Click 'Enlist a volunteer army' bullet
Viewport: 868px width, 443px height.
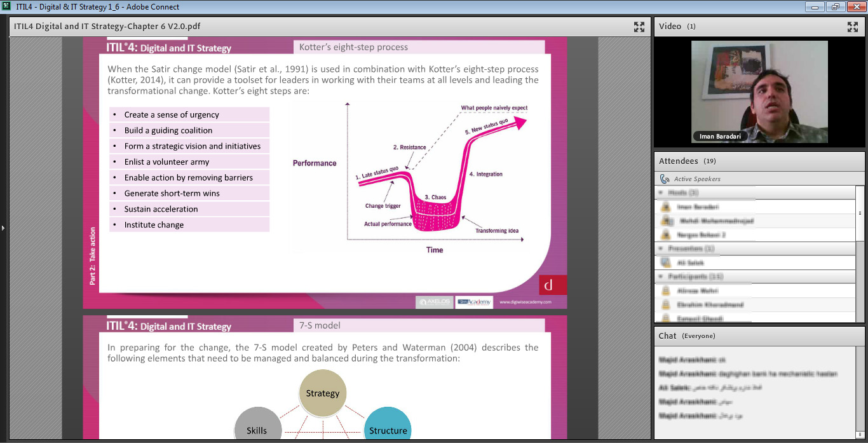[189, 162]
